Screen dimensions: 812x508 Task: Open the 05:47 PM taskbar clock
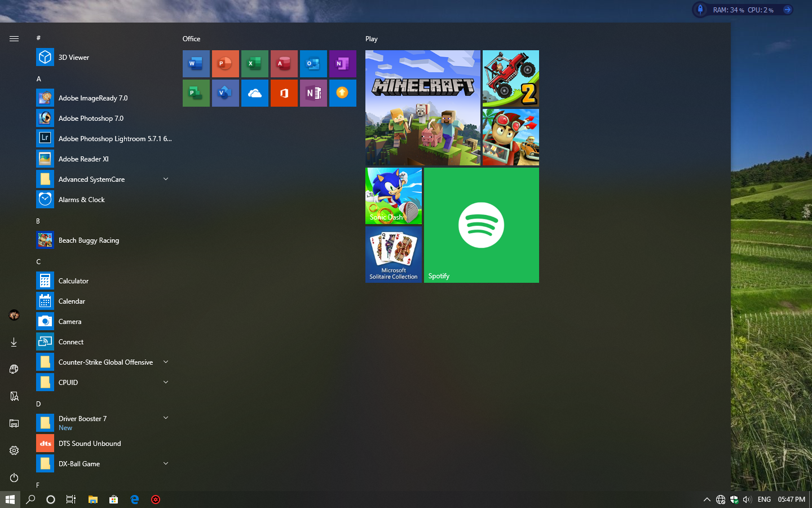(x=791, y=500)
